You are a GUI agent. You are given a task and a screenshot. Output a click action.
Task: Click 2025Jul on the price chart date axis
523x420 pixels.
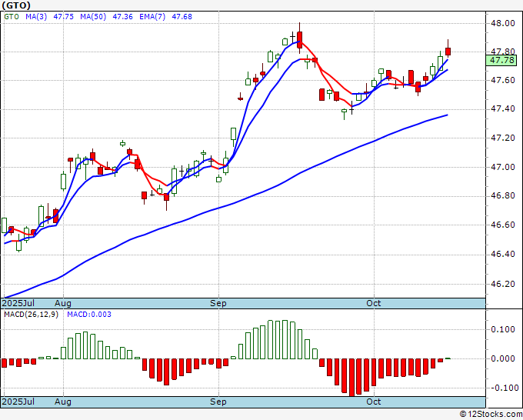pos(18,303)
